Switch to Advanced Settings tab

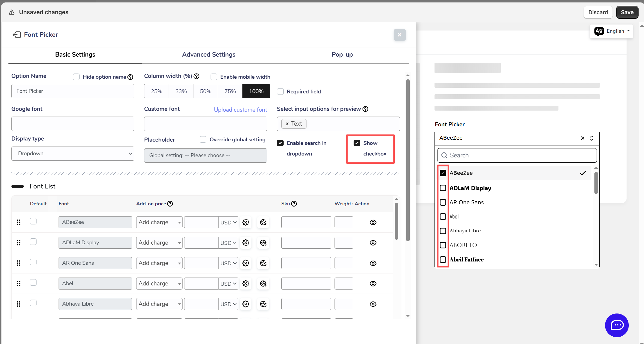(209, 54)
